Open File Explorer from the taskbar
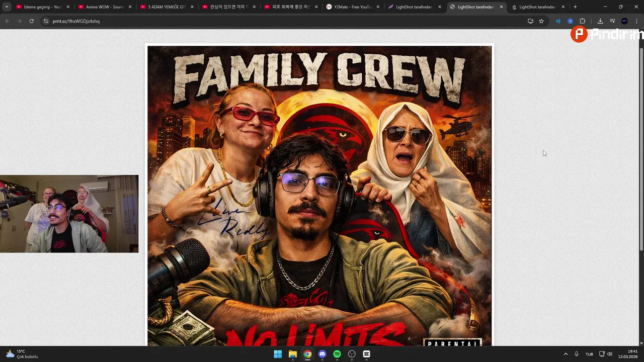The width and height of the screenshot is (644, 362). click(292, 354)
